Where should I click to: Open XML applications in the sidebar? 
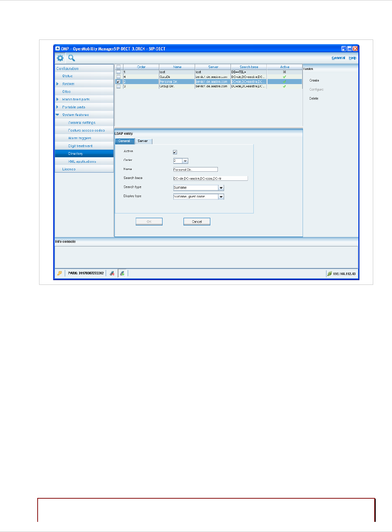pos(84,161)
